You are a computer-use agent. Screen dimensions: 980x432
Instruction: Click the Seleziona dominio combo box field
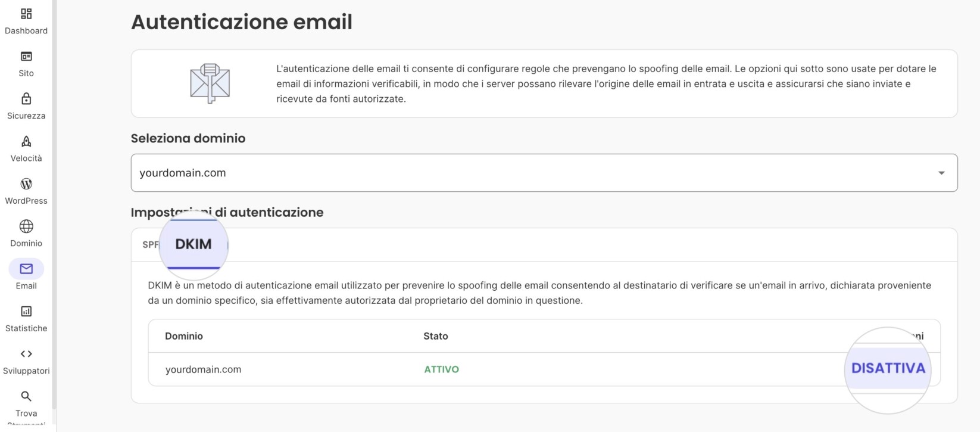tap(544, 173)
